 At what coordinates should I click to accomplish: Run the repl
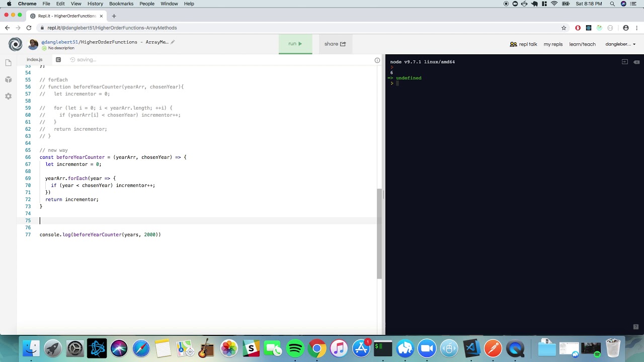click(x=295, y=44)
